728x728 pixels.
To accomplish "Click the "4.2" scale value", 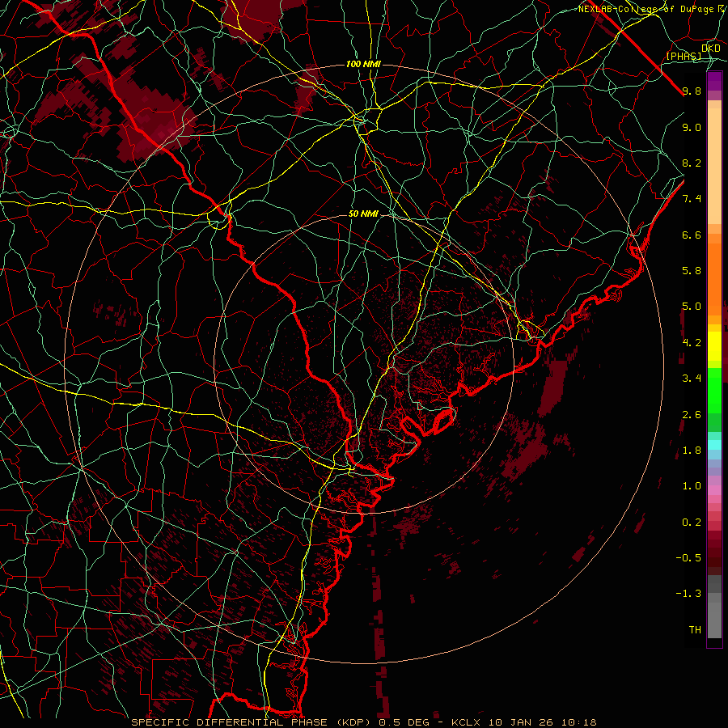I will click(692, 343).
